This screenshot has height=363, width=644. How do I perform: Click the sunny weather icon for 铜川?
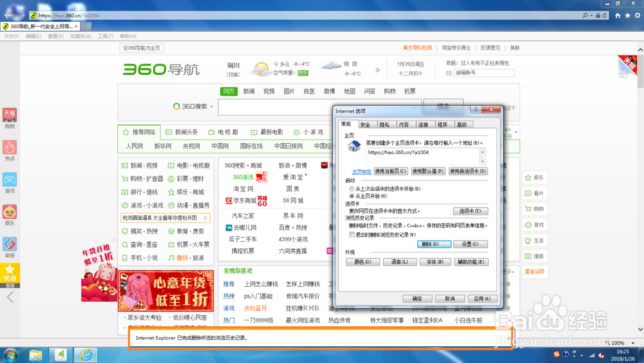[x=261, y=68]
